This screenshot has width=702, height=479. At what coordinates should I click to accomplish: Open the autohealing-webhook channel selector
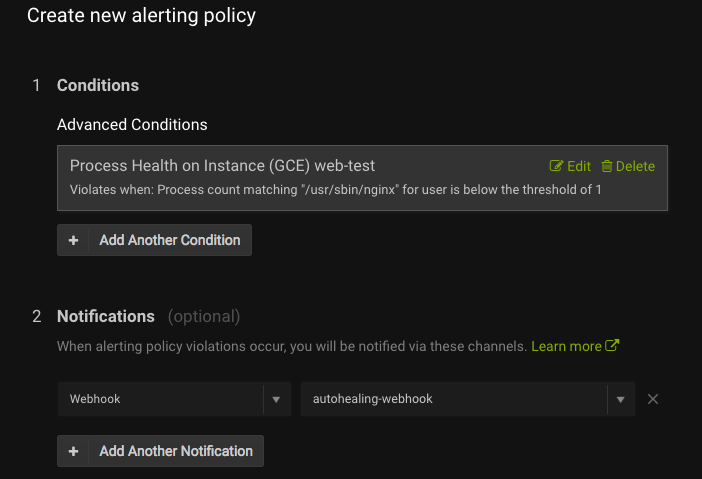(454, 399)
